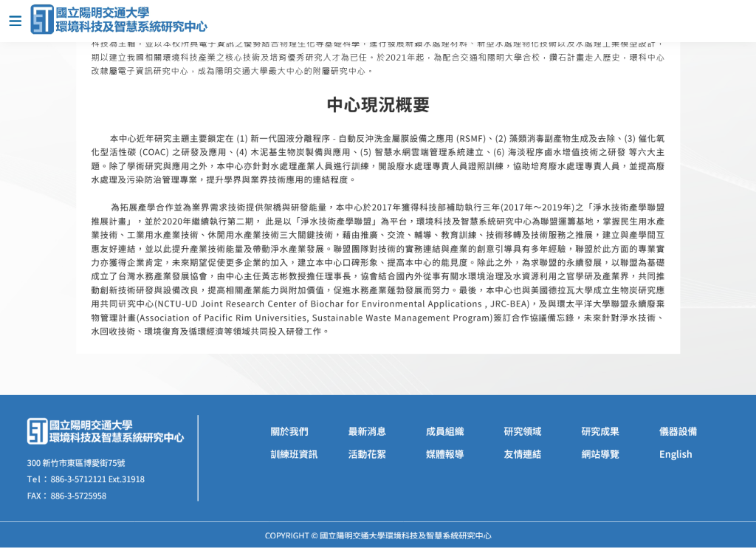Open the hamburger menu icon
This screenshot has width=756, height=548.
click(15, 21)
